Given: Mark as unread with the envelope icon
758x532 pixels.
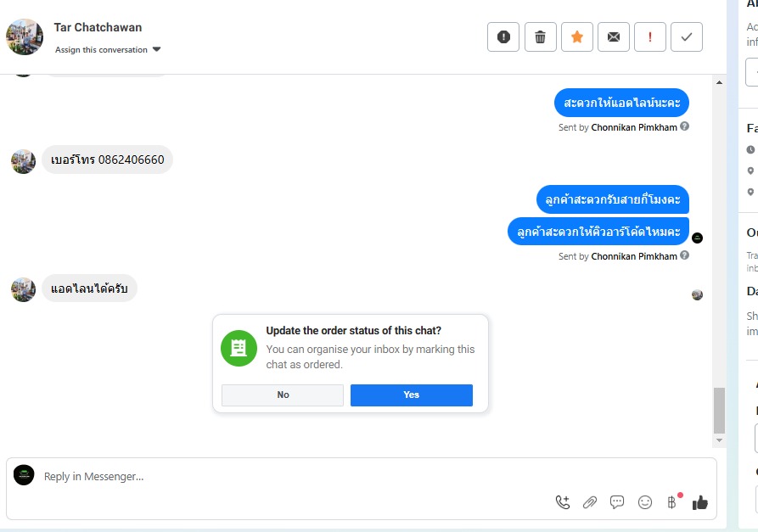Looking at the screenshot, I should point(614,36).
